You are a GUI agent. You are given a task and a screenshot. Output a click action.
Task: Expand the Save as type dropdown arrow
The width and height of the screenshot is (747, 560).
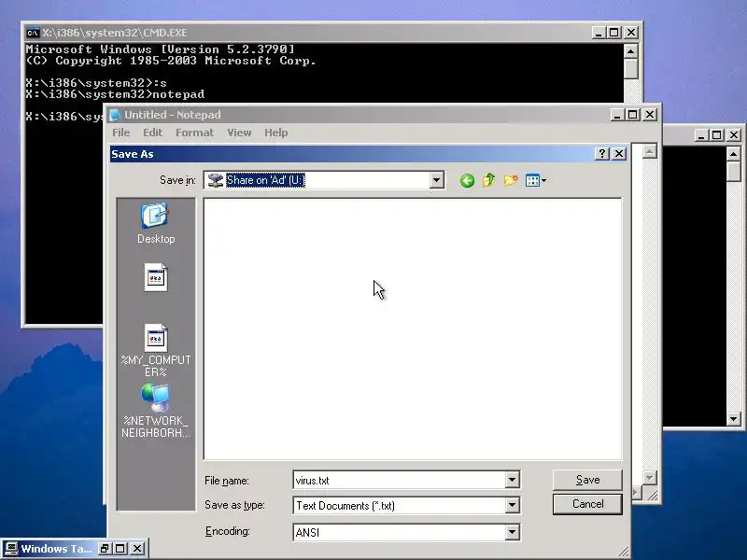tap(512, 505)
